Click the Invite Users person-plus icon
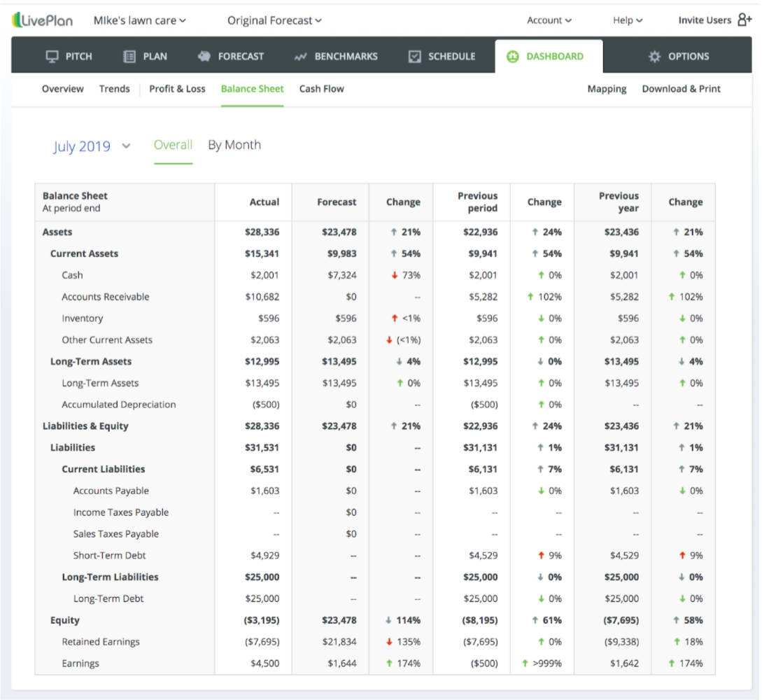The image size is (762, 700). tap(745, 20)
